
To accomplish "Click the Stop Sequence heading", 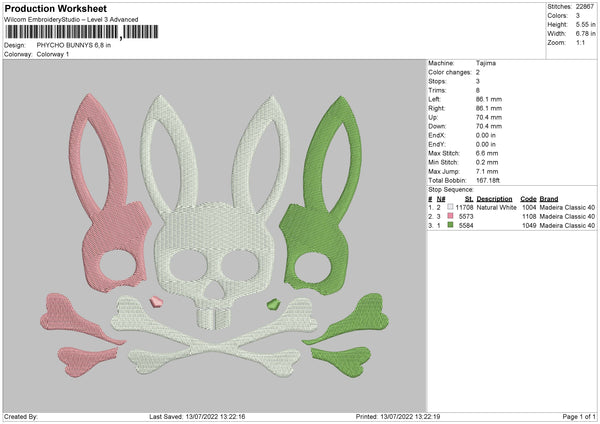I will [x=451, y=190].
